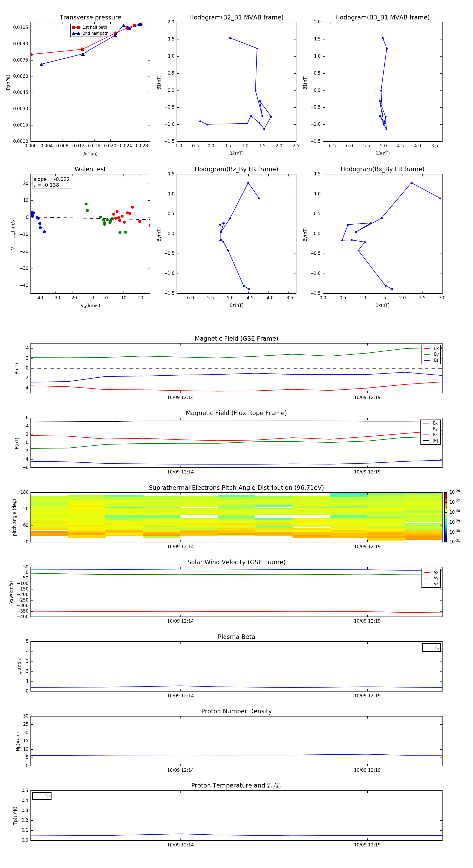Click the "1st half path" legend label
473x868 pixels.
95,27
